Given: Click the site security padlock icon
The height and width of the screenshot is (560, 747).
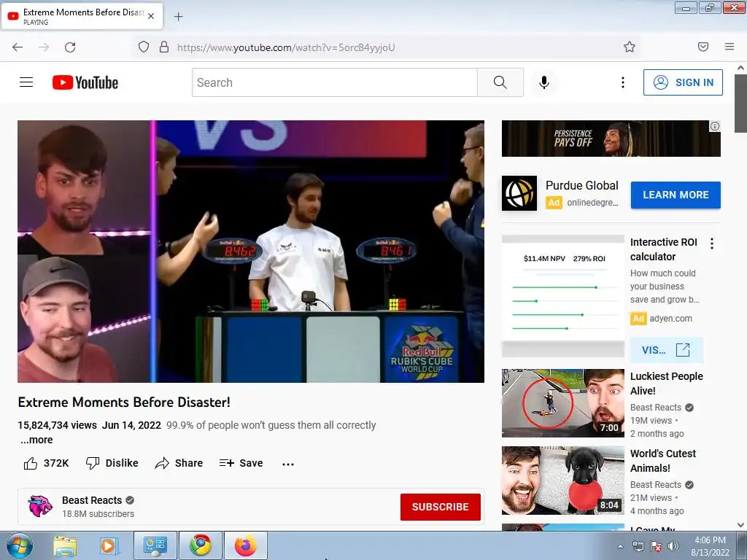Looking at the screenshot, I should click(x=164, y=47).
